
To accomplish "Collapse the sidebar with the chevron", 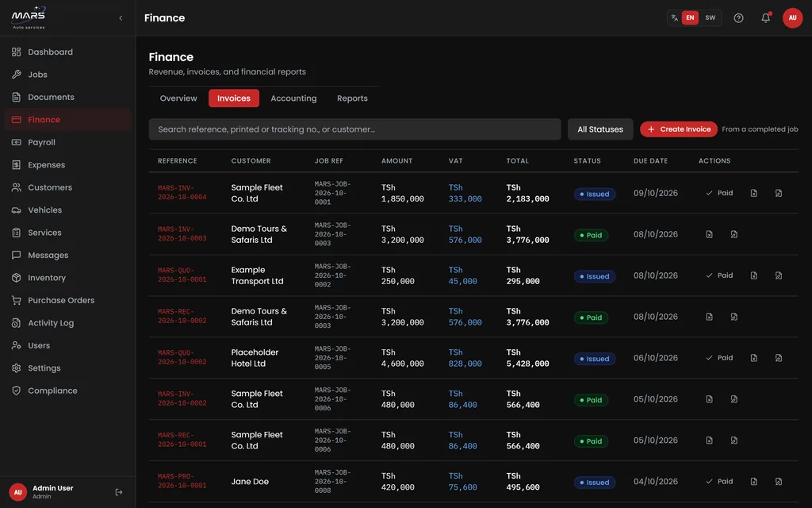I will 121,18.
